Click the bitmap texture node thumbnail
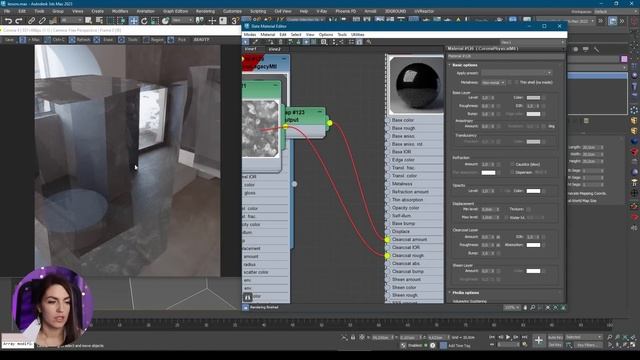 [x=260, y=129]
